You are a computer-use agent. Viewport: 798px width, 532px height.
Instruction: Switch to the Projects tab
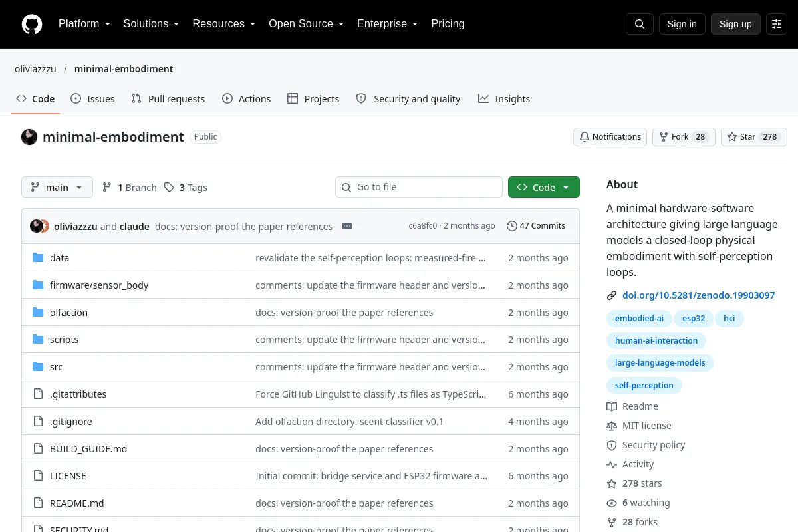click(x=313, y=99)
